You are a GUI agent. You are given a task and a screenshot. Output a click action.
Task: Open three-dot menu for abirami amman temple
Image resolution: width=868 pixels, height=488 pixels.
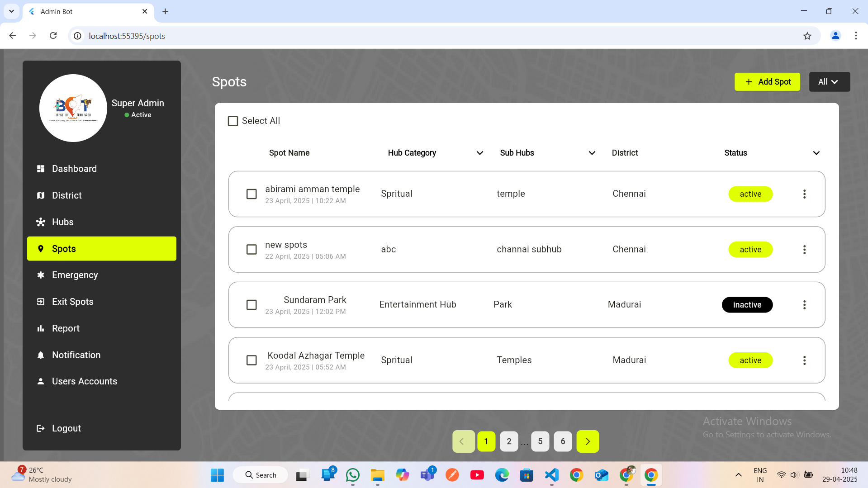point(804,194)
